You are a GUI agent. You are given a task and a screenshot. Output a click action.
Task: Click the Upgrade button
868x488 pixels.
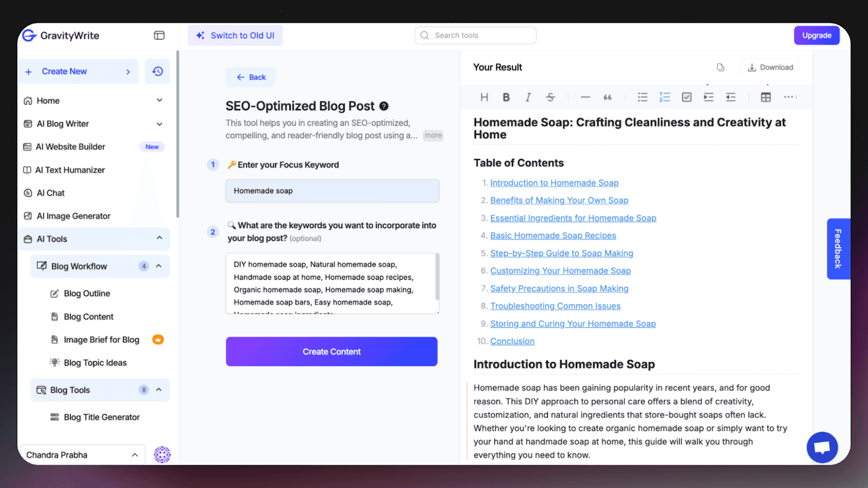point(816,35)
